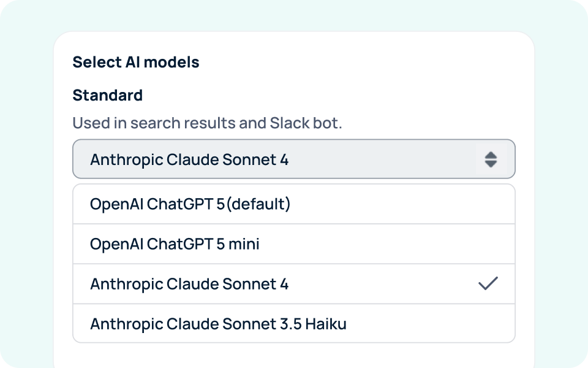
Task: Choose OpenAI ChatGPT 5 mini from the list
Action: [x=294, y=243]
